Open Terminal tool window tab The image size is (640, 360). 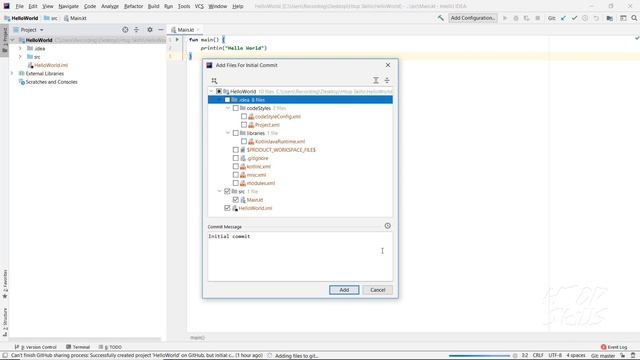pyautogui.click(x=78, y=347)
